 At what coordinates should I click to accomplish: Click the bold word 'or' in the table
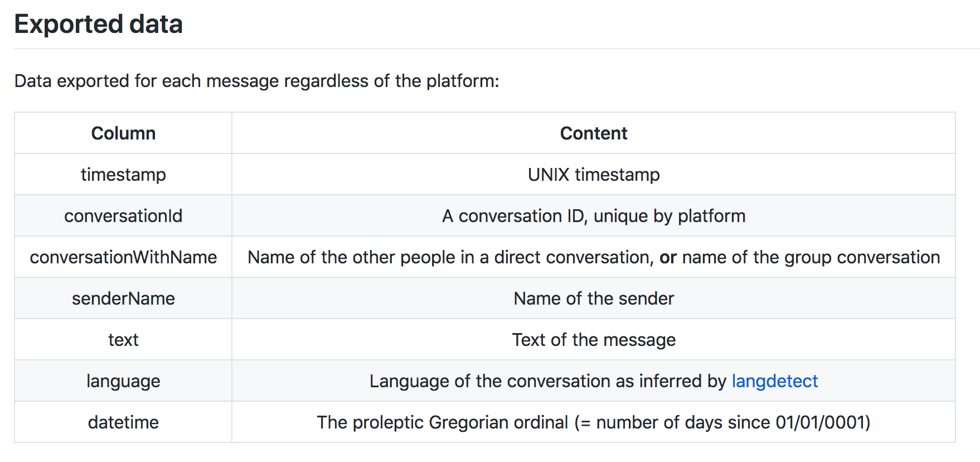668,258
